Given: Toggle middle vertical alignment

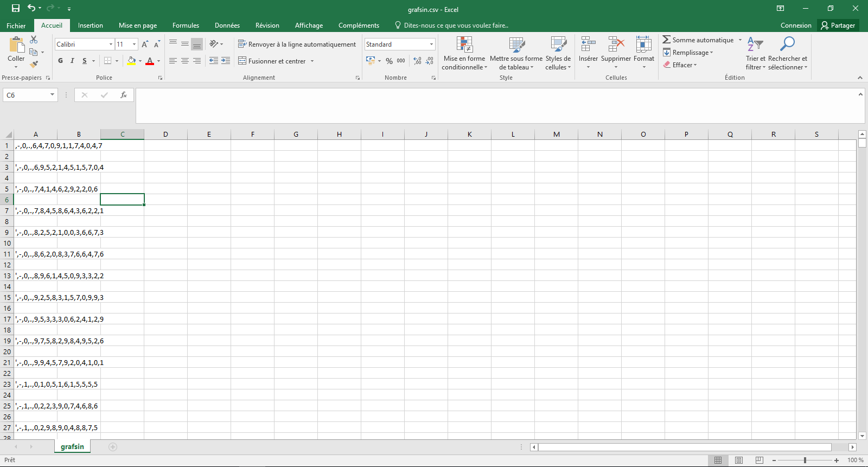Looking at the screenshot, I should (185, 44).
